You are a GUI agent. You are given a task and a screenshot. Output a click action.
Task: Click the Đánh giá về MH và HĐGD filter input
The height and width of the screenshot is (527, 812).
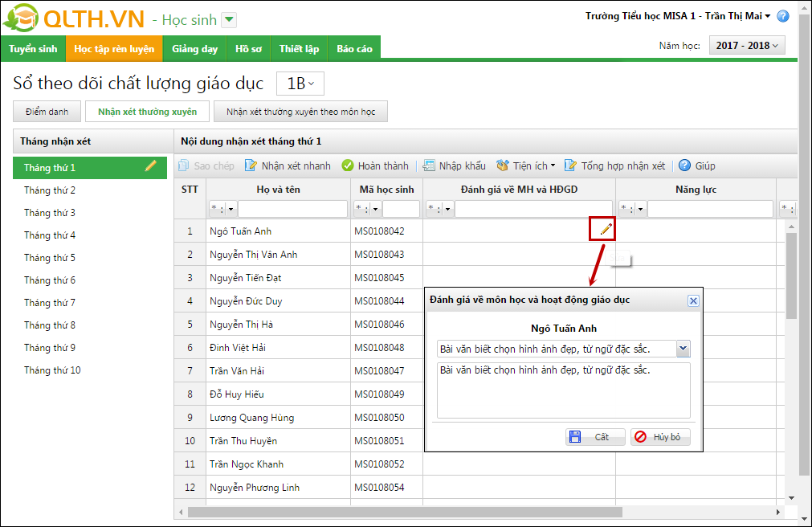533,209
